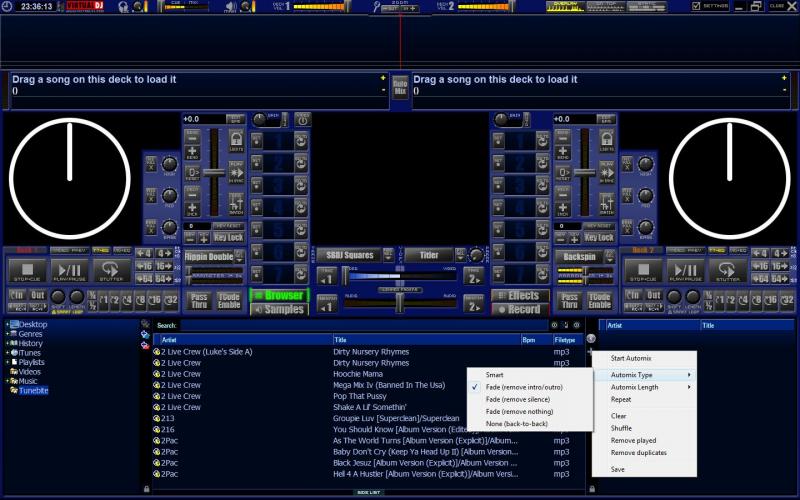The image size is (800, 500).
Task: Click the 4-beat loop button on left deck
Action: point(127,301)
